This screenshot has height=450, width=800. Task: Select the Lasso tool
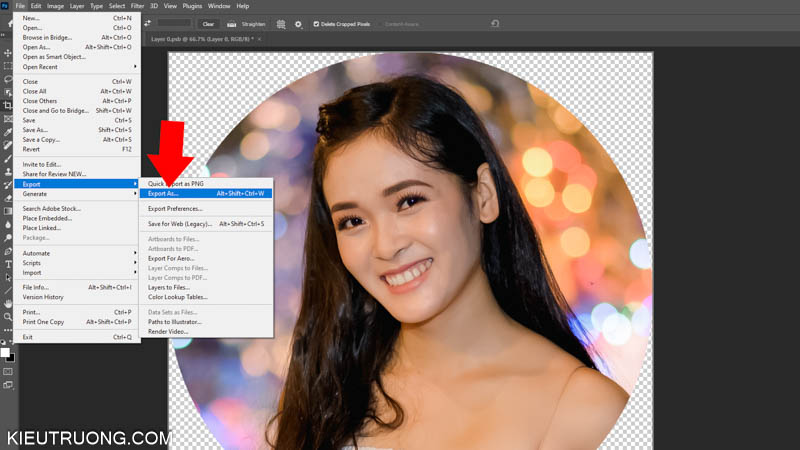tap(8, 80)
